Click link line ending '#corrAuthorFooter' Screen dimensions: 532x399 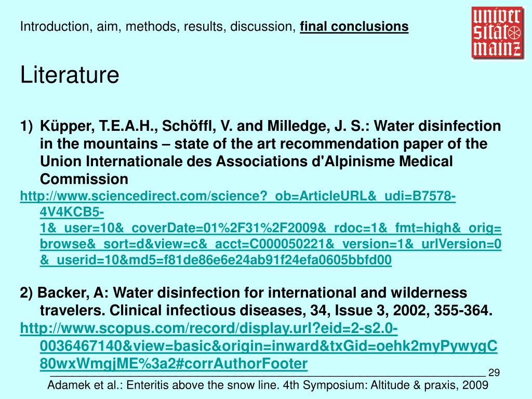coord(174,364)
